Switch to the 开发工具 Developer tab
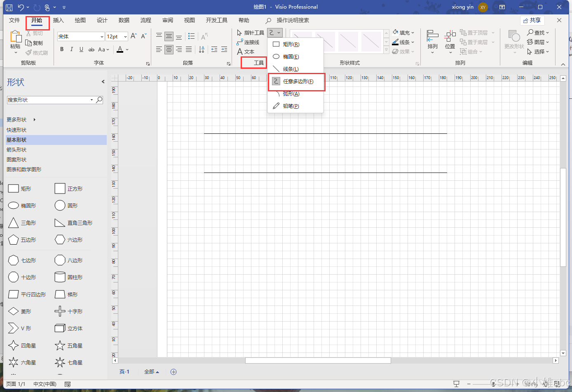 (x=217, y=20)
